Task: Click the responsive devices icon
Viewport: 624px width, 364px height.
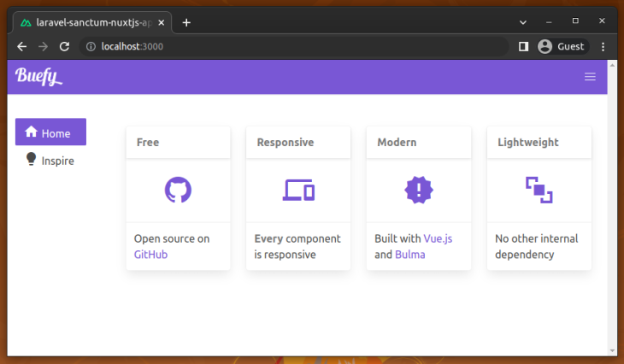Action: pos(298,190)
